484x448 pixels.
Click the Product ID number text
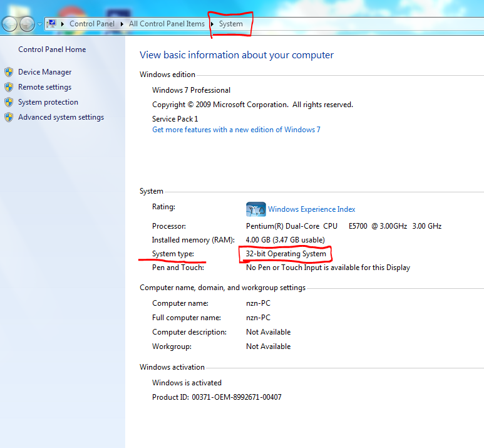(237, 397)
